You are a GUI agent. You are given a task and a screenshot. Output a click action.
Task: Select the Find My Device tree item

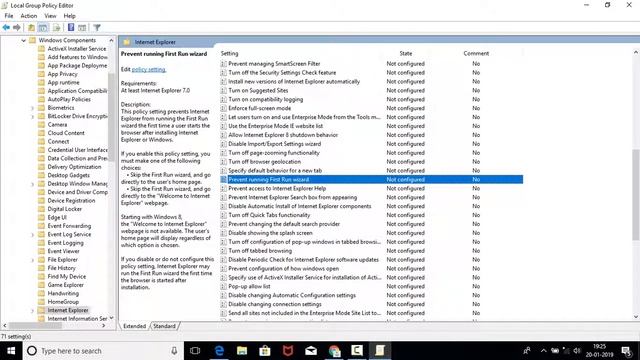(x=67, y=276)
